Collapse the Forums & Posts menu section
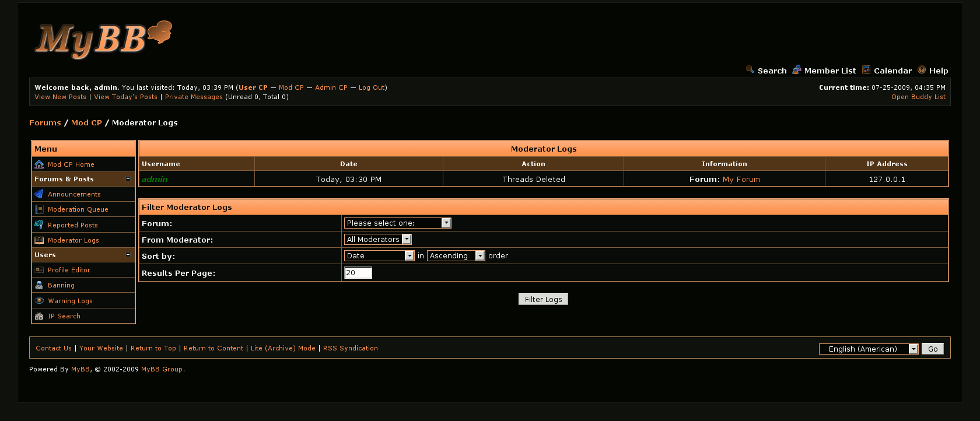 (128, 179)
